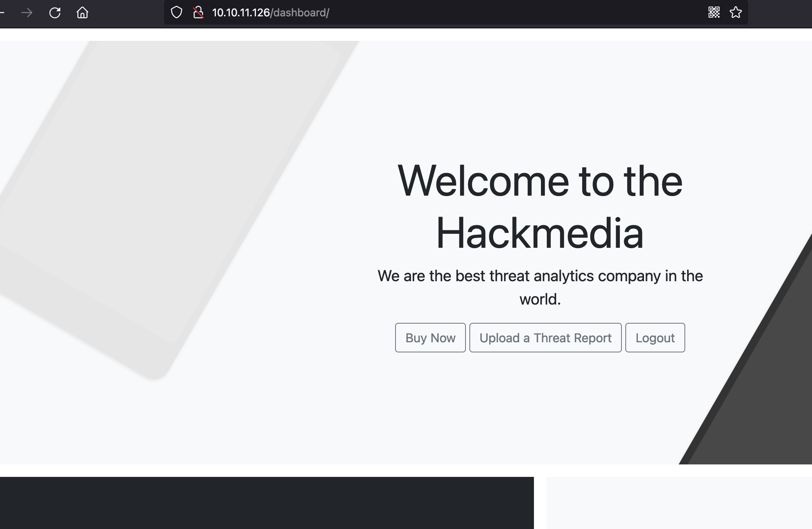The width and height of the screenshot is (812, 529).
Task: Click the partially visible back arrow
Action: tap(2, 13)
